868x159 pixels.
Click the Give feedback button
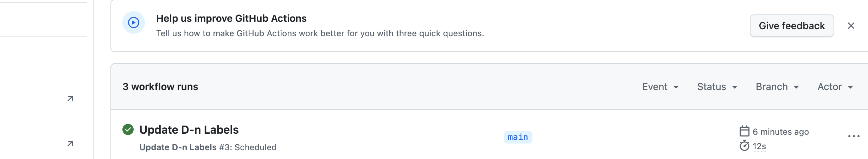792,26
